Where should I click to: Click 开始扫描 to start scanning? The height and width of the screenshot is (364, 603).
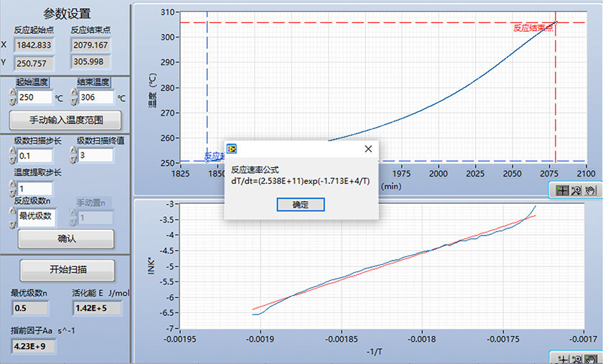click(65, 270)
